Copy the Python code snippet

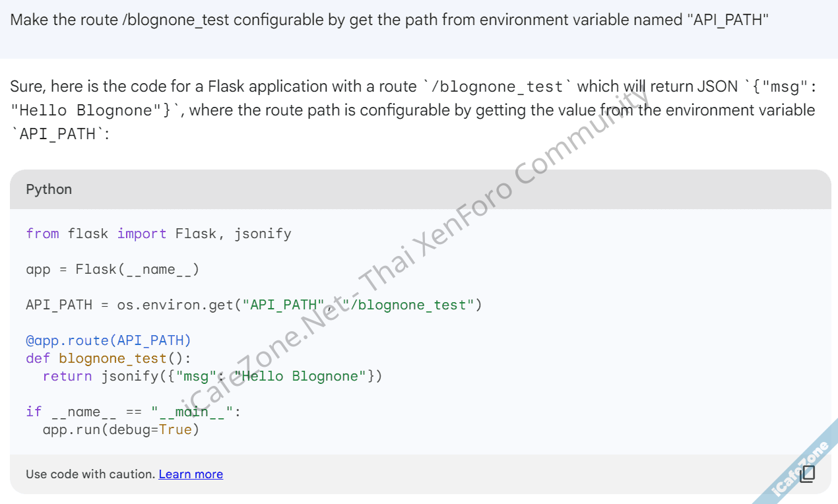[x=807, y=474]
